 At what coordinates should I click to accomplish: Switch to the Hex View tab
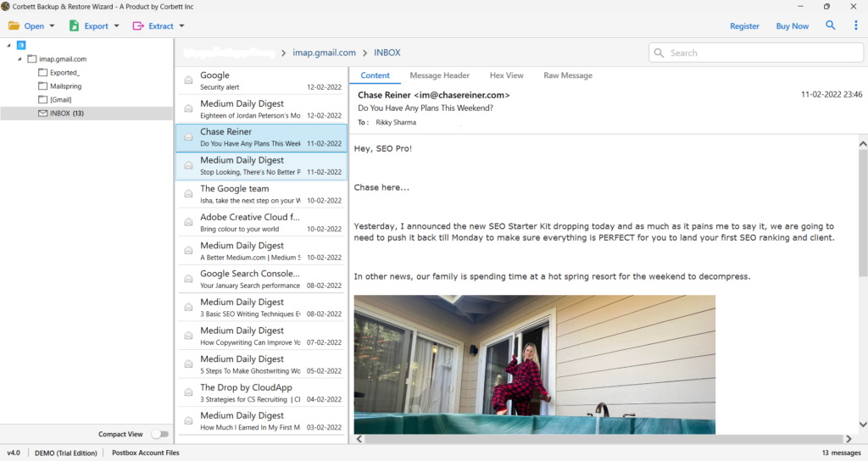[507, 75]
